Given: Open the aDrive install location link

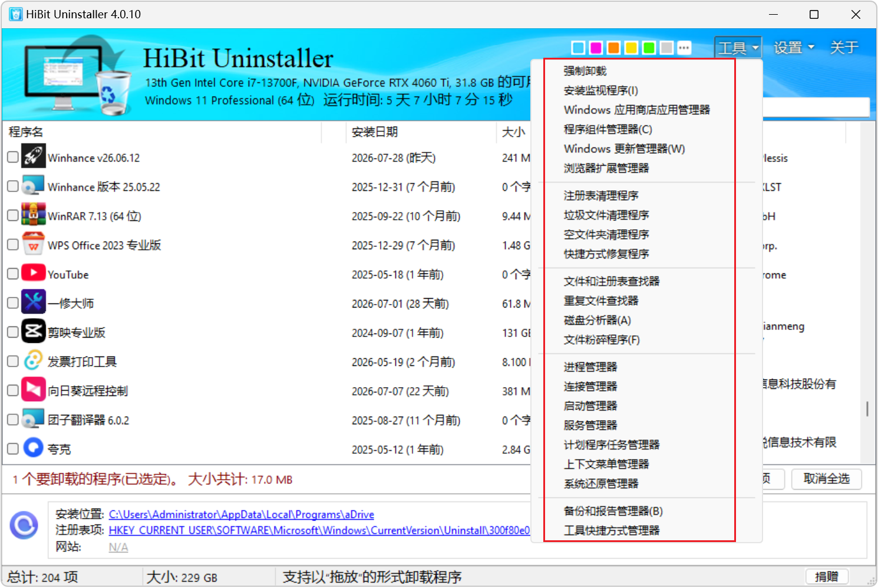Looking at the screenshot, I should pyautogui.click(x=242, y=514).
